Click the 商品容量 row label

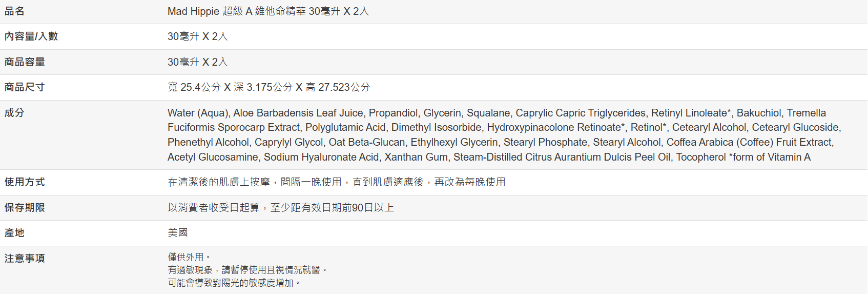point(25,62)
